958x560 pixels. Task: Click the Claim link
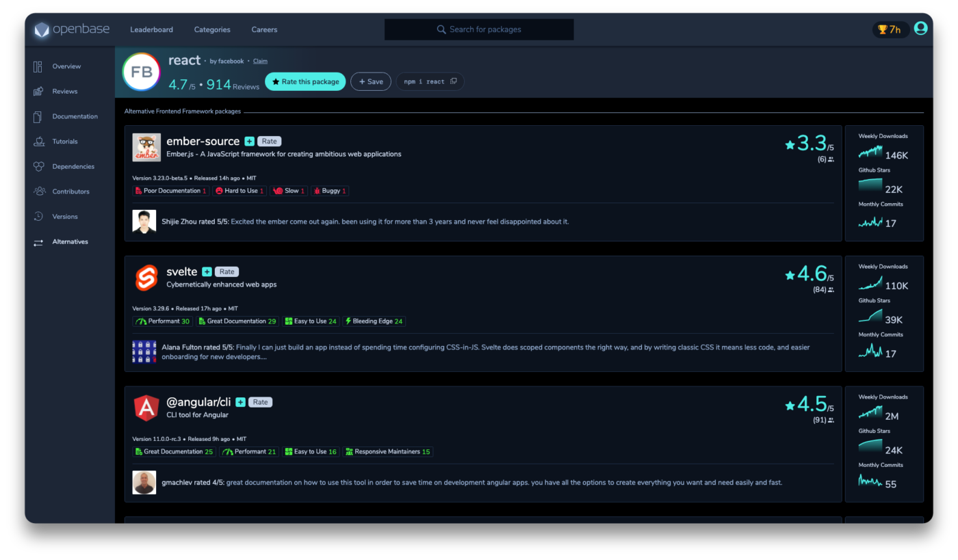tap(260, 62)
